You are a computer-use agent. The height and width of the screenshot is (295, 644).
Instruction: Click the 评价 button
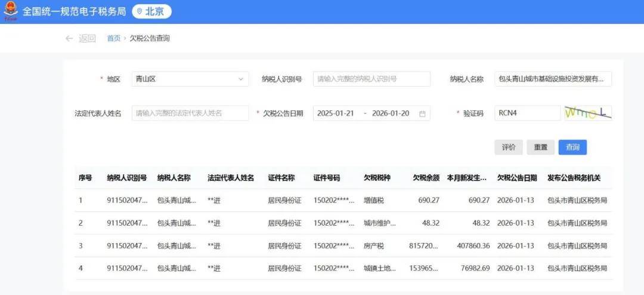click(x=508, y=147)
